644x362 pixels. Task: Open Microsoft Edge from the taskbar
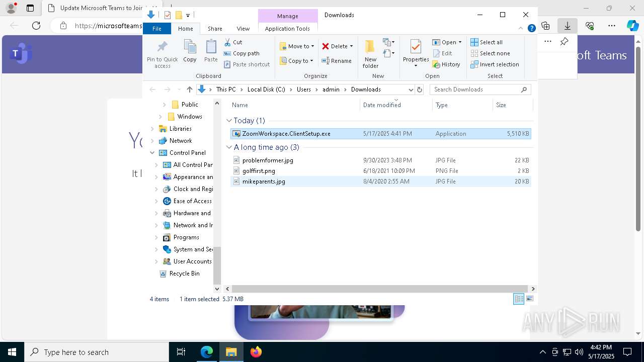click(x=207, y=352)
